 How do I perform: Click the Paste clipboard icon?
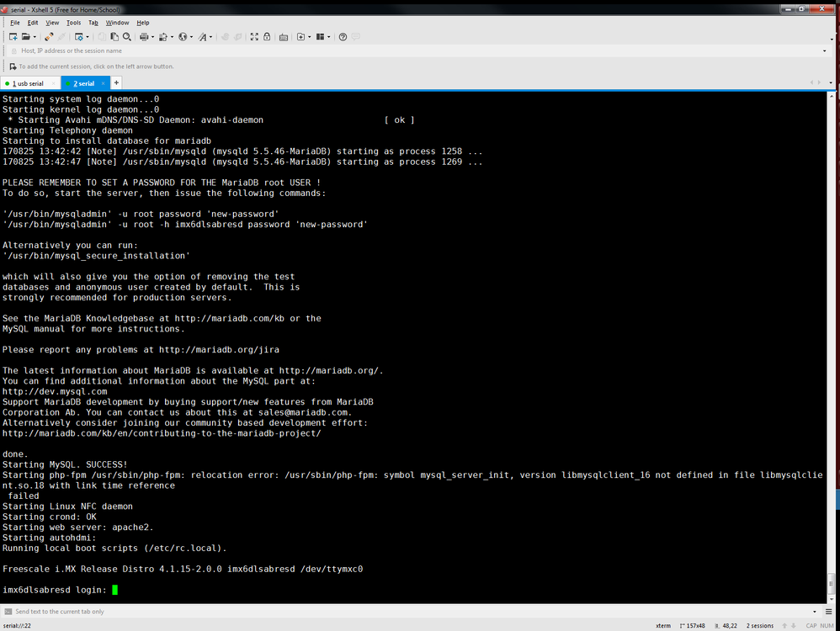114,36
